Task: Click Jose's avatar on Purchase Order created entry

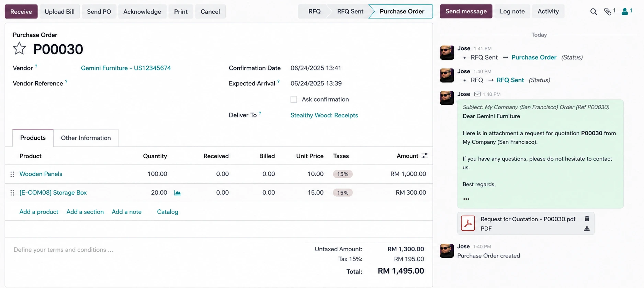Action: [x=447, y=251]
